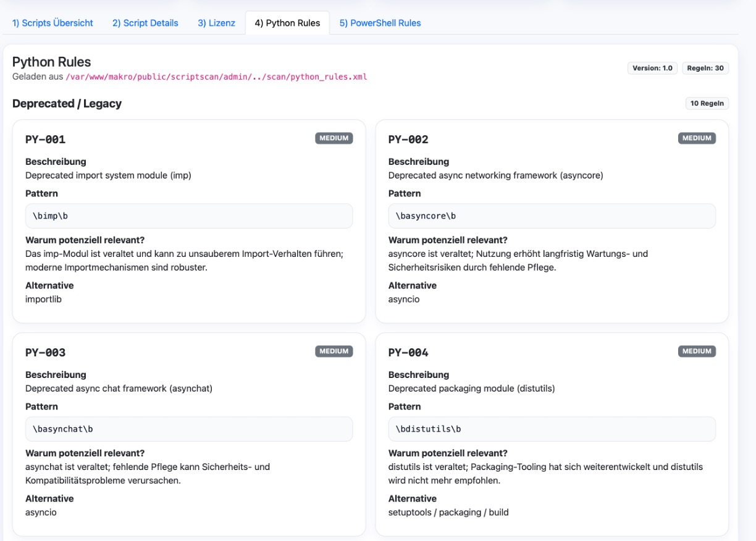Click the PY-003 rule heading
The image size is (756, 541).
coord(45,353)
